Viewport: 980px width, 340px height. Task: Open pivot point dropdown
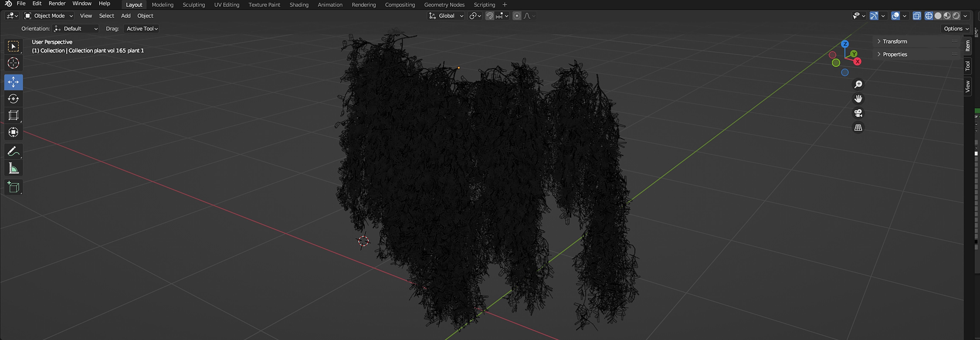point(475,16)
